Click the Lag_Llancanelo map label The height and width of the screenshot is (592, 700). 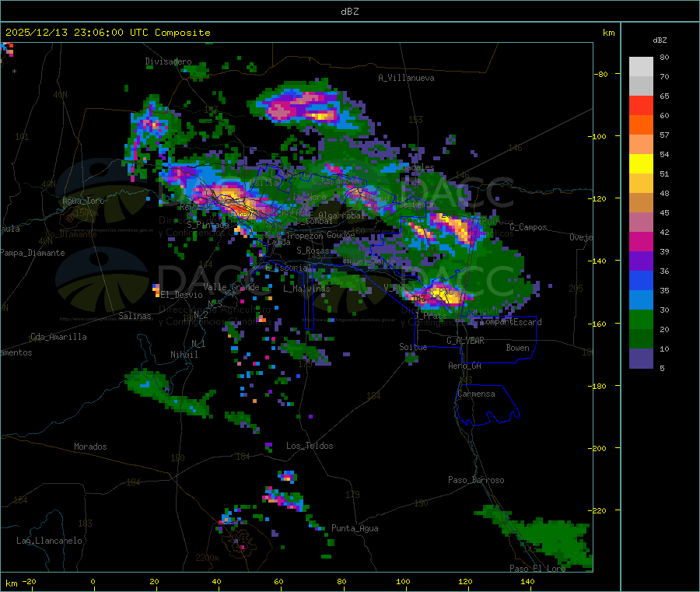(x=50, y=540)
